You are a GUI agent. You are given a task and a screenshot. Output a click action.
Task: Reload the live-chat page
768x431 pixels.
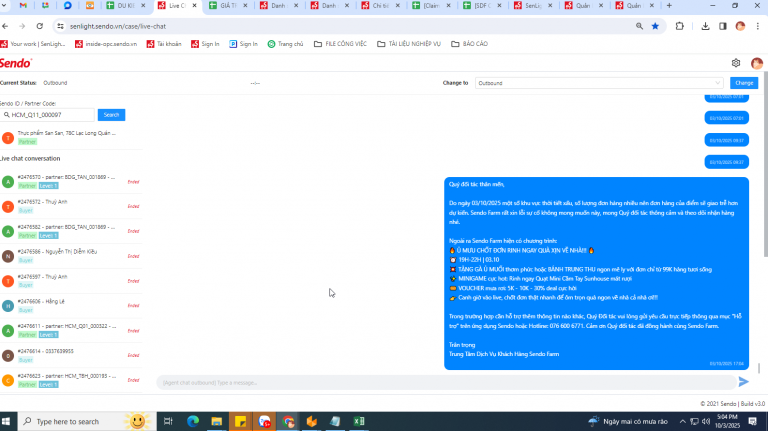click(40, 26)
